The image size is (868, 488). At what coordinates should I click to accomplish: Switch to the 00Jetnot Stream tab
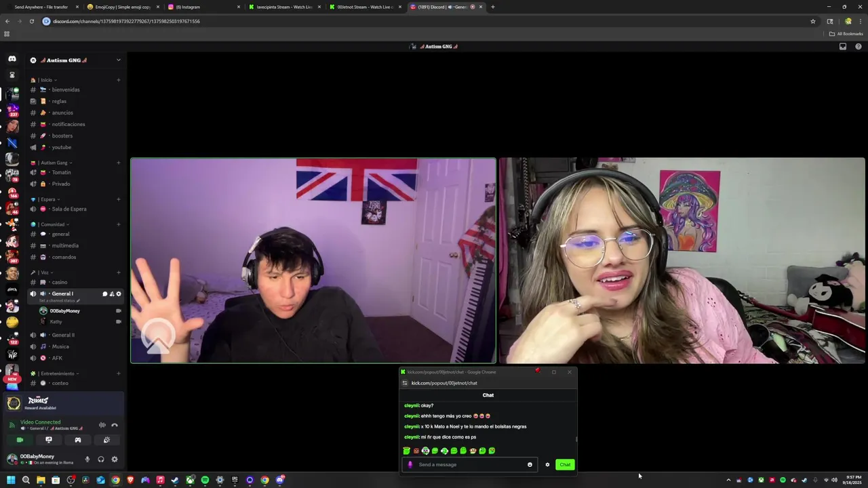click(x=365, y=7)
